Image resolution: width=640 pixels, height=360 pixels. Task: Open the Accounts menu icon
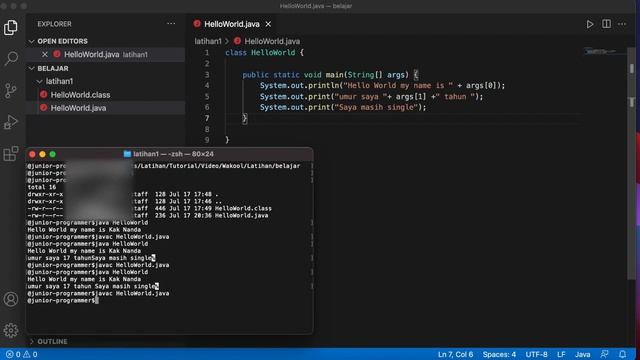pyautogui.click(x=11, y=299)
